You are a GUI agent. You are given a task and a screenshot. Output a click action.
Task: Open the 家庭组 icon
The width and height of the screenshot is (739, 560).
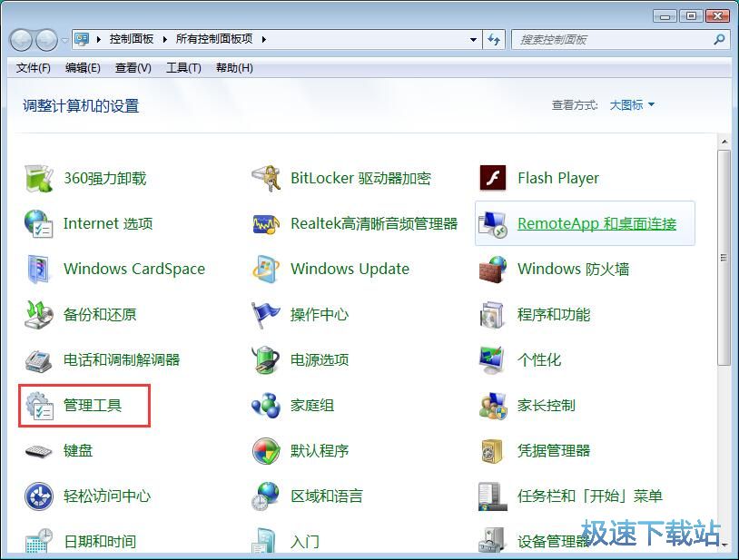[266, 406]
